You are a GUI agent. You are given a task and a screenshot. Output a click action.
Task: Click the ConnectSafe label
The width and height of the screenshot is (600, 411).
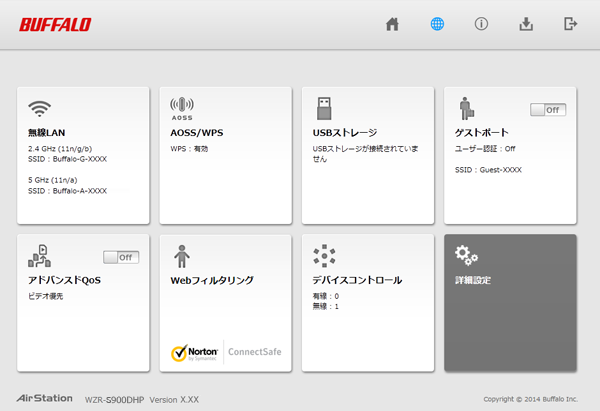pos(254,352)
